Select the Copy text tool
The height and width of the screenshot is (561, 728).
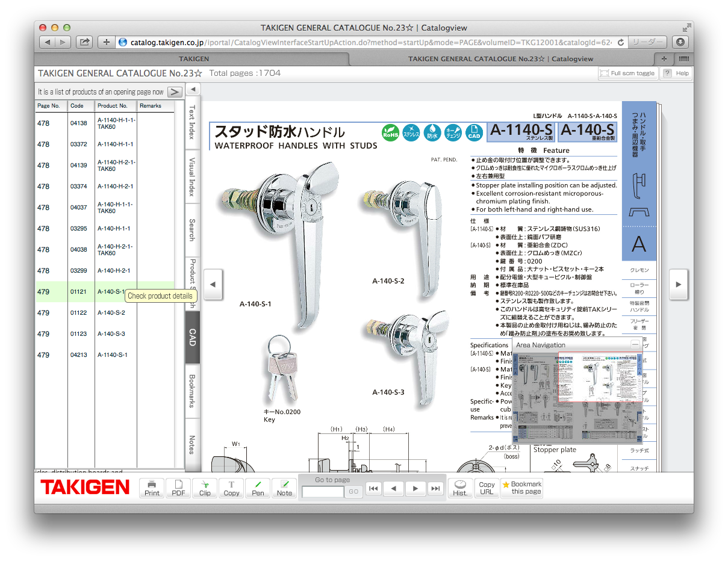pyautogui.click(x=231, y=488)
